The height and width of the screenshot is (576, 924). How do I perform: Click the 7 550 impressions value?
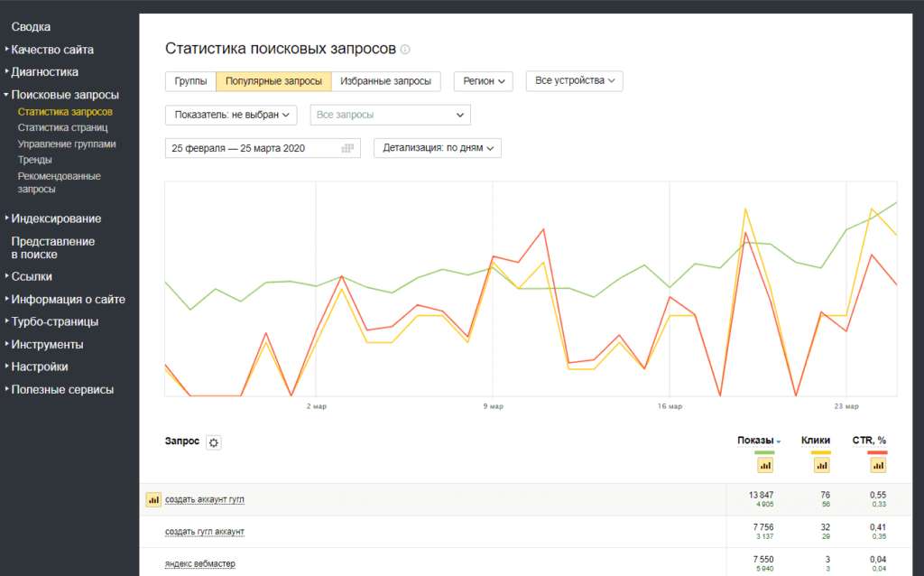click(763, 560)
